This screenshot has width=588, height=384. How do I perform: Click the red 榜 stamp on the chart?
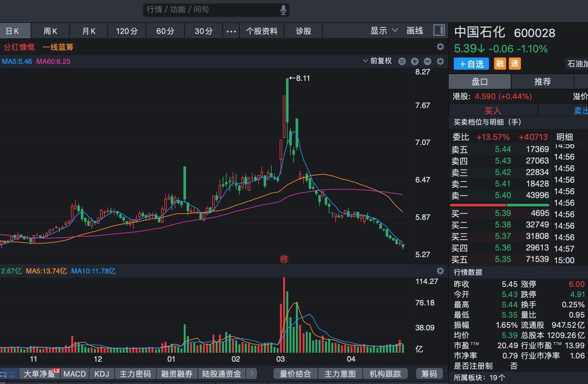click(x=284, y=259)
